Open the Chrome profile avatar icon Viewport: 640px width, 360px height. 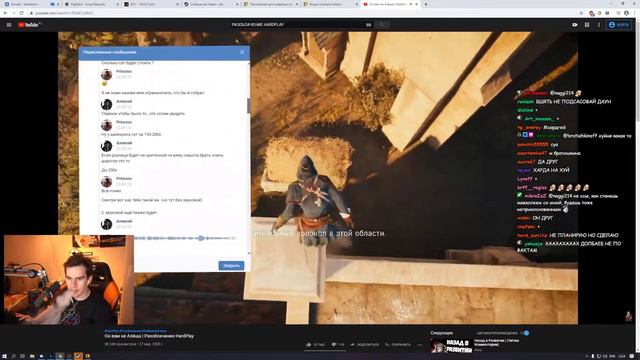[x=626, y=13]
